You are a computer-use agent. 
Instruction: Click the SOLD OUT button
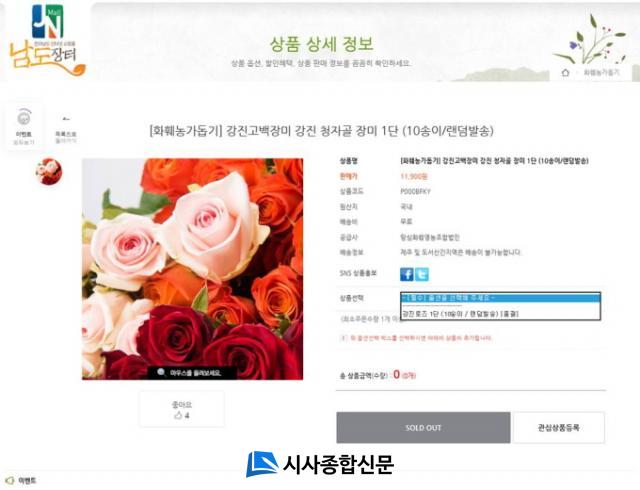click(423, 428)
